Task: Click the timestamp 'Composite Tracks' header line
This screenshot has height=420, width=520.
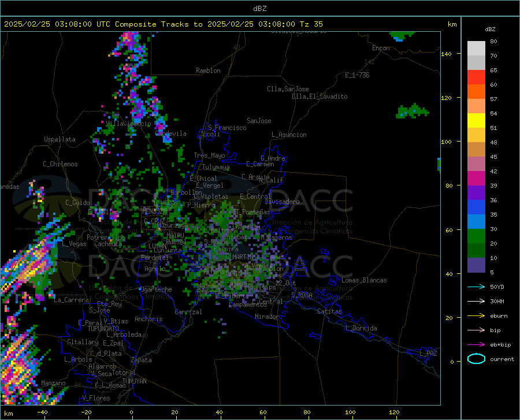Action: (164, 24)
